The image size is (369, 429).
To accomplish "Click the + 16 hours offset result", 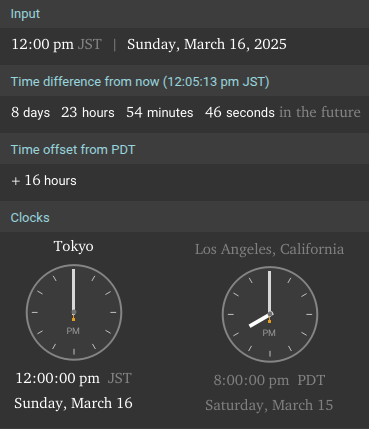I will [44, 180].
